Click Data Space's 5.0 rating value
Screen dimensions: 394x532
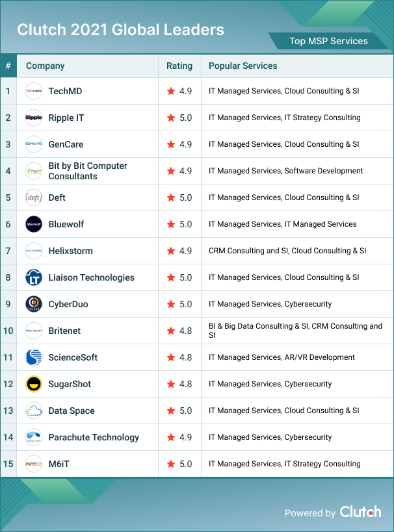[x=185, y=411]
